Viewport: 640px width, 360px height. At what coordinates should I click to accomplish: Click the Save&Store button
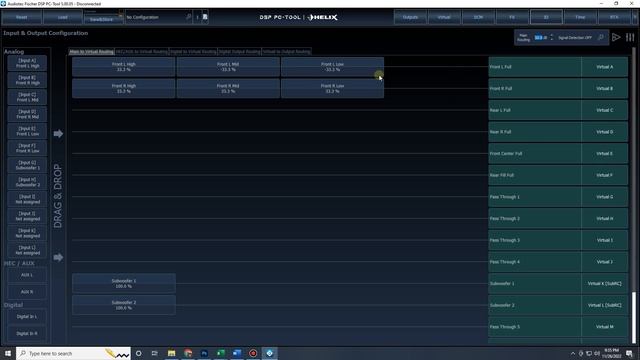(101, 19)
